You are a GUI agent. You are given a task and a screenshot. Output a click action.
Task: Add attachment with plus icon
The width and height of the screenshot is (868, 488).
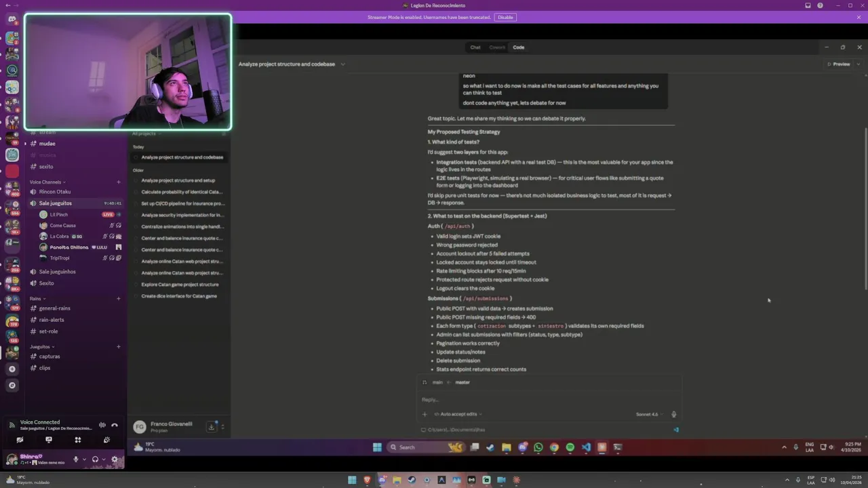click(x=425, y=414)
